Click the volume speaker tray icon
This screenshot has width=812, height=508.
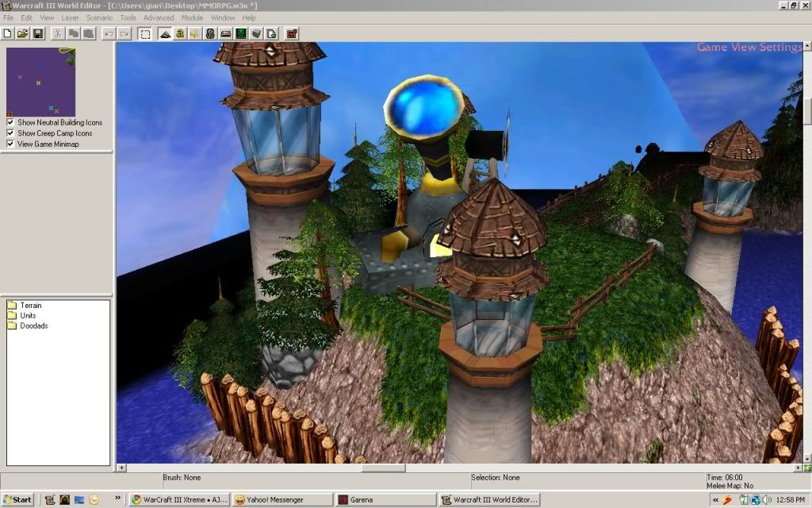(x=767, y=500)
